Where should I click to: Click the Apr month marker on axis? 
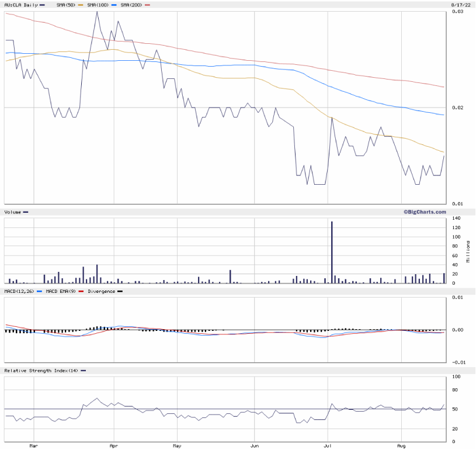[x=114, y=445]
